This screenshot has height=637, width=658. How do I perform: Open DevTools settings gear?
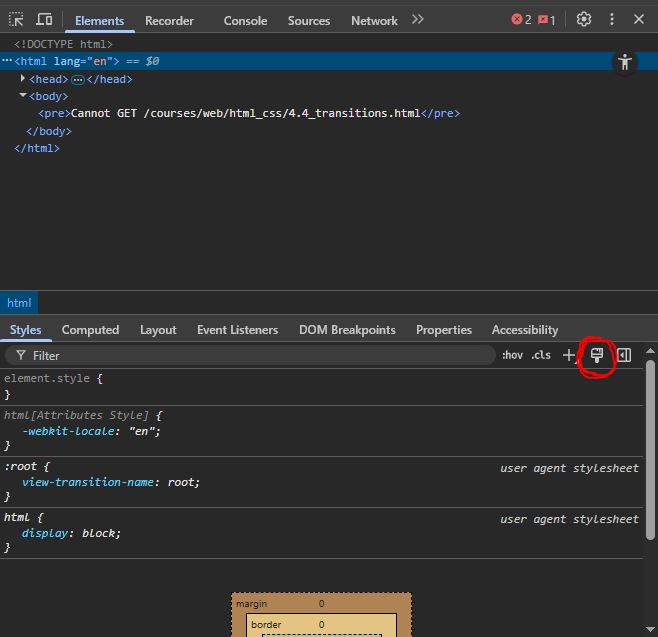[584, 19]
